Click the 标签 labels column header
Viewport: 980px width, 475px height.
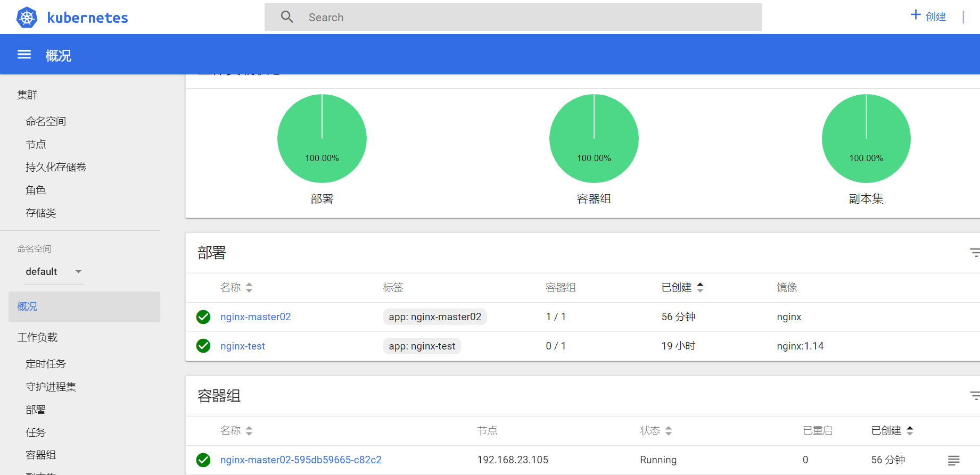pyautogui.click(x=393, y=288)
